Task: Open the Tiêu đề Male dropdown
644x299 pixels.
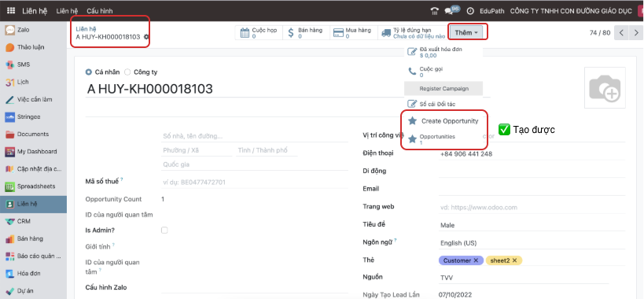Action: pos(532,225)
